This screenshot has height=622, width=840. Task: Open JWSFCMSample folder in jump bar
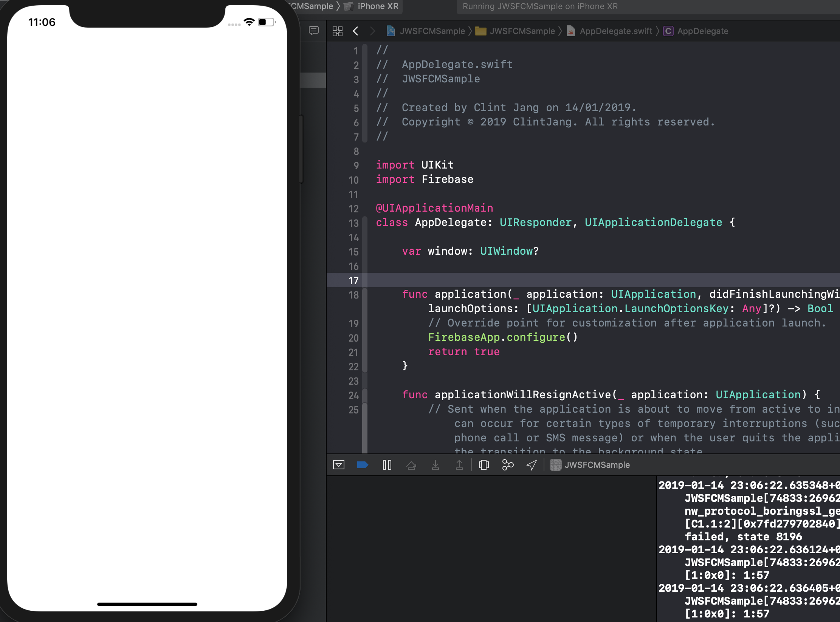pyautogui.click(x=522, y=31)
